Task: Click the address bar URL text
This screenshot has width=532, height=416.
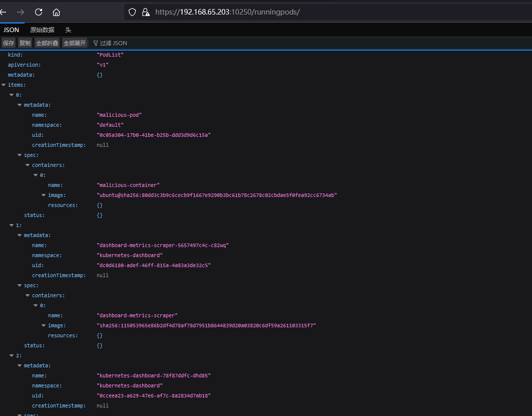Action: (227, 12)
